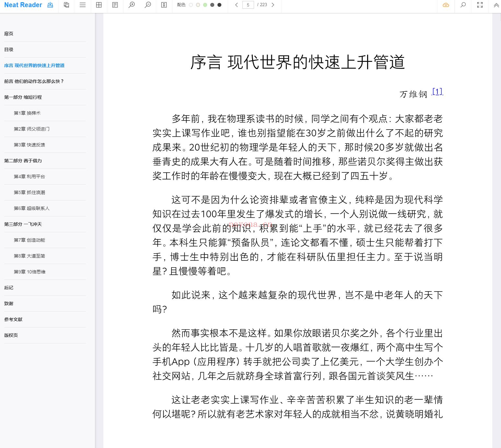The image size is (501, 448).
Task: Select the dark black color theme swatch
Action: [x=219, y=5]
